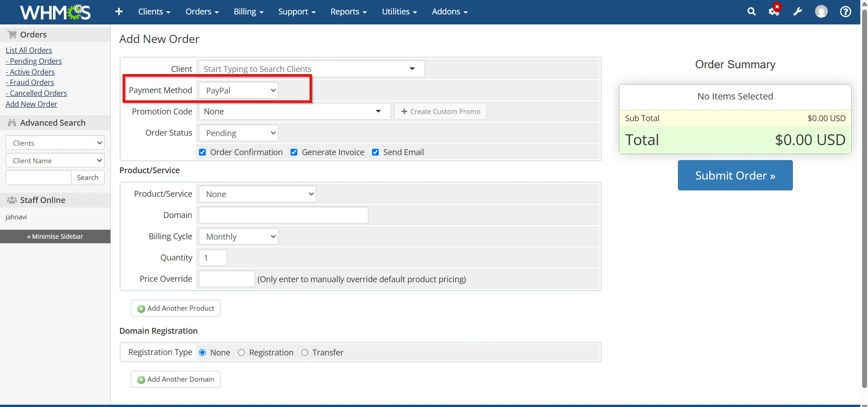
Task: Click the plus icon in Create Custom Promo
Action: point(404,111)
